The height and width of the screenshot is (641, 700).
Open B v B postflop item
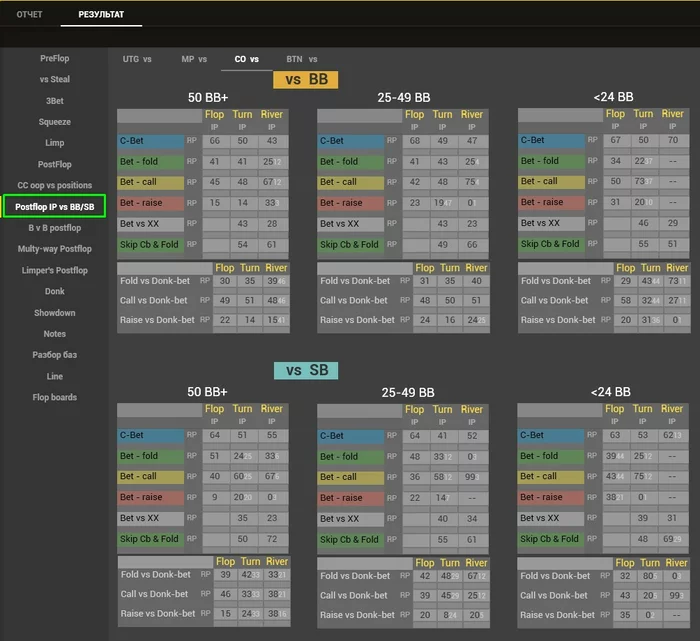tap(54, 228)
